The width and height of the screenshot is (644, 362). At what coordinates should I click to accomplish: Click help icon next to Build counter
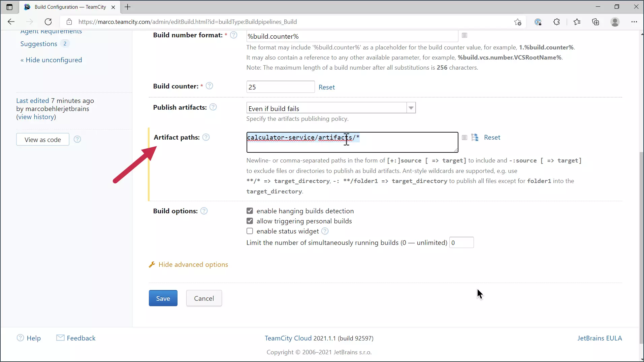pyautogui.click(x=209, y=86)
